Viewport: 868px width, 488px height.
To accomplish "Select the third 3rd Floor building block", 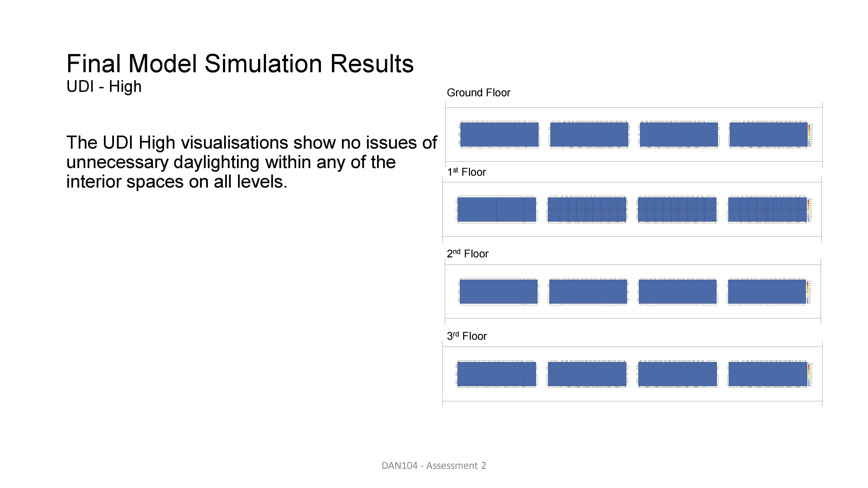I will (677, 374).
